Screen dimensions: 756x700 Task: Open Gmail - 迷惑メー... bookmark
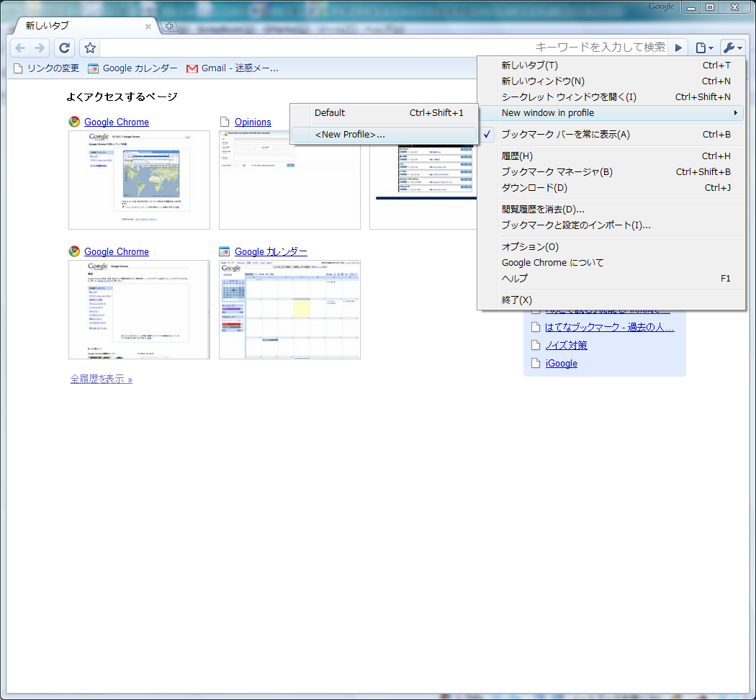coord(233,68)
